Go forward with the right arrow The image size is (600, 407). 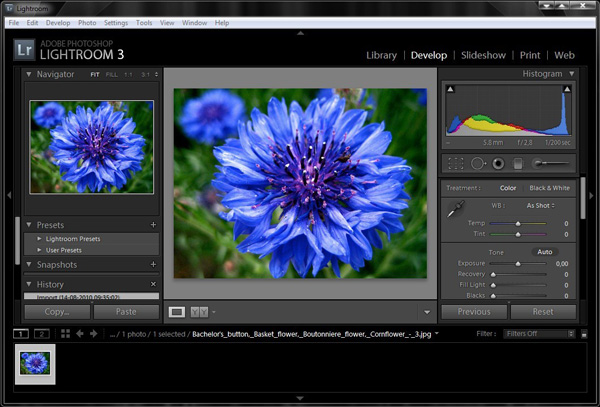pyautogui.click(x=94, y=334)
